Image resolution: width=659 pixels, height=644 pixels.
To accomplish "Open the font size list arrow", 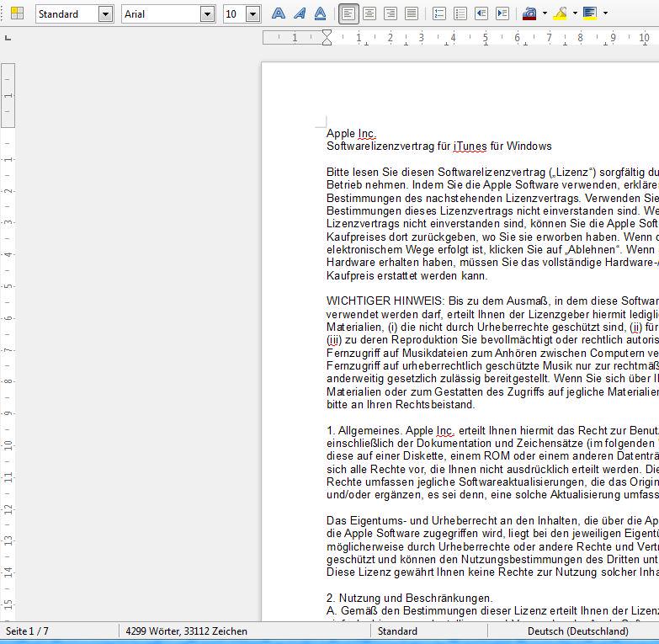I will click(x=252, y=14).
